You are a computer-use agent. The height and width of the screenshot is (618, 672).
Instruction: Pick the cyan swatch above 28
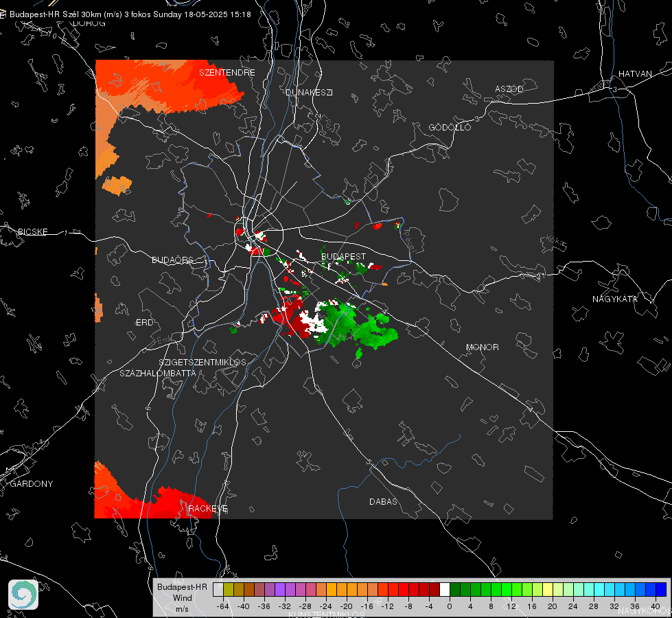599,589
